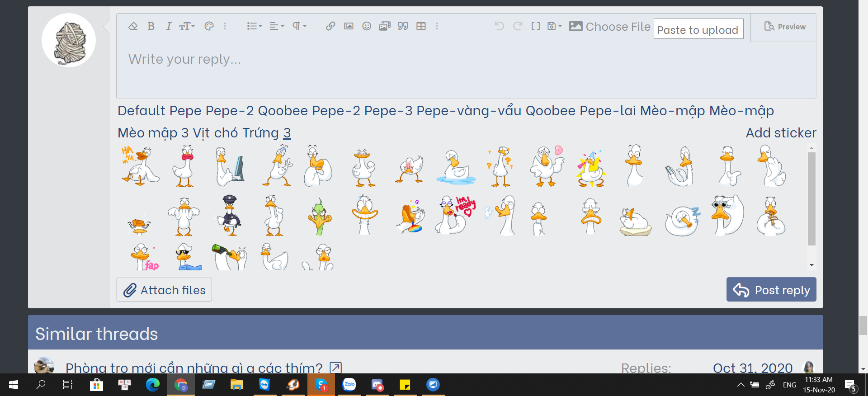Select the Vịt chó sticker tab
The height and width of the screenshot is (396, 868).
pos(215,133)
